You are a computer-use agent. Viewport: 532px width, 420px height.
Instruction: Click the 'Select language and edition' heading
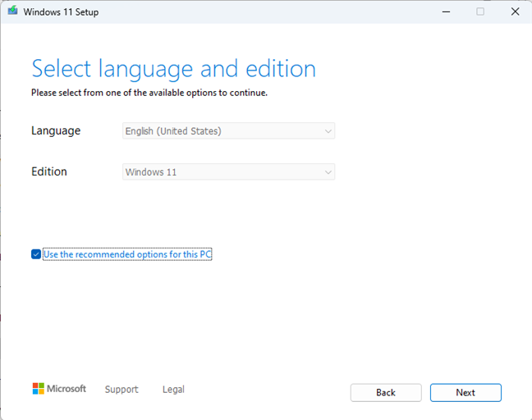pyautogui.click(x=173, y=67)
